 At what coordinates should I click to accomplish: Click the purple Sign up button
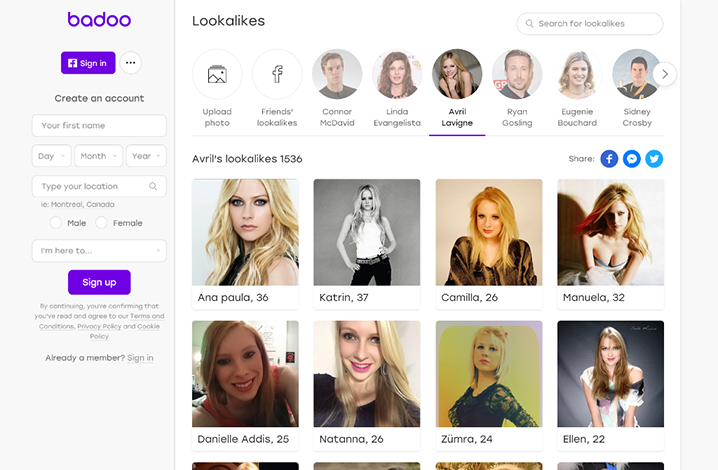tap(99, 282)
